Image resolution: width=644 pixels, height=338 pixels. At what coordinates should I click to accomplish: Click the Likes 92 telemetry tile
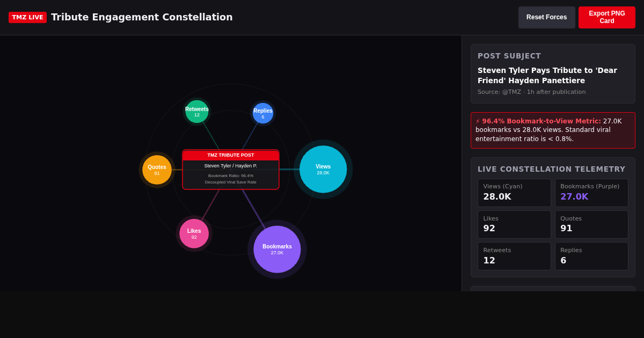tap(514, 224)
